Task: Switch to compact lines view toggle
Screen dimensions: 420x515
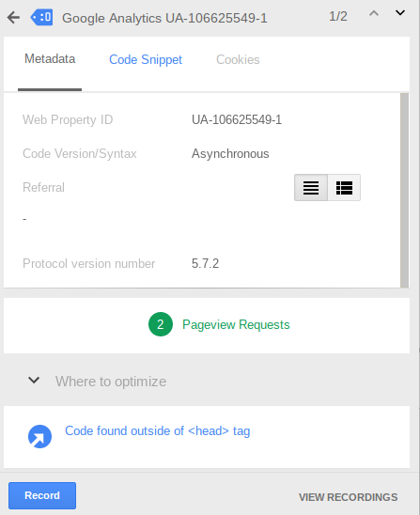Action: point(311,188)
